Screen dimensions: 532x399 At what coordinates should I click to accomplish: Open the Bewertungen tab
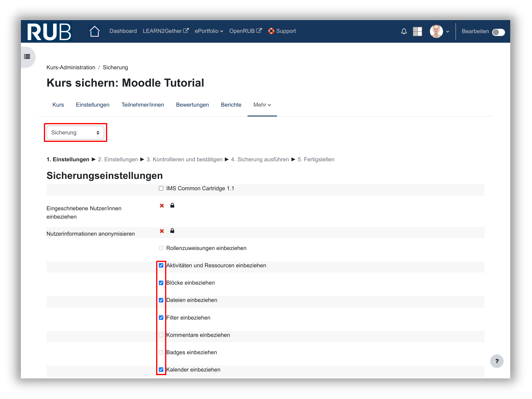click(x=192, y=105)
